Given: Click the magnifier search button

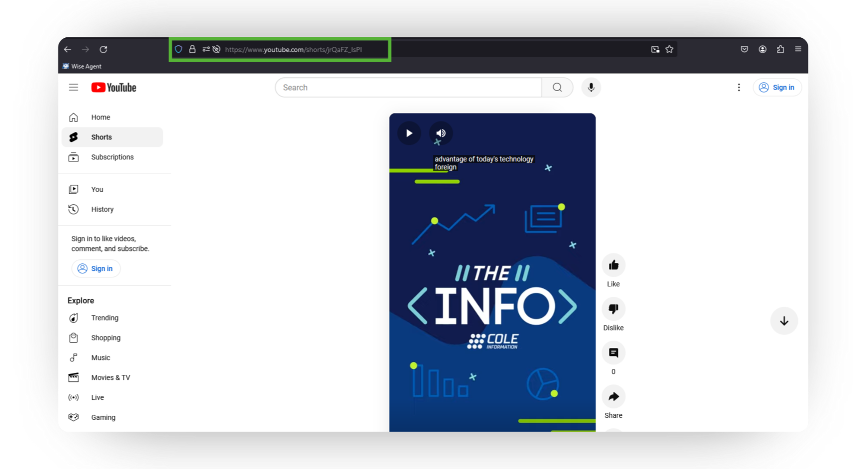Looking at the screenshot, I should click(557, 88).
